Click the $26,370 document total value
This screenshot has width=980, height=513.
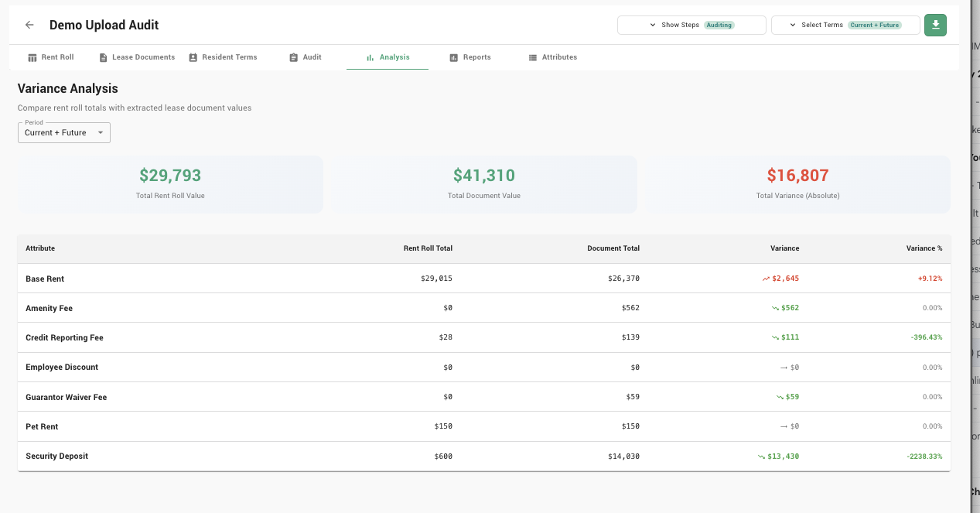coord(623,279)
